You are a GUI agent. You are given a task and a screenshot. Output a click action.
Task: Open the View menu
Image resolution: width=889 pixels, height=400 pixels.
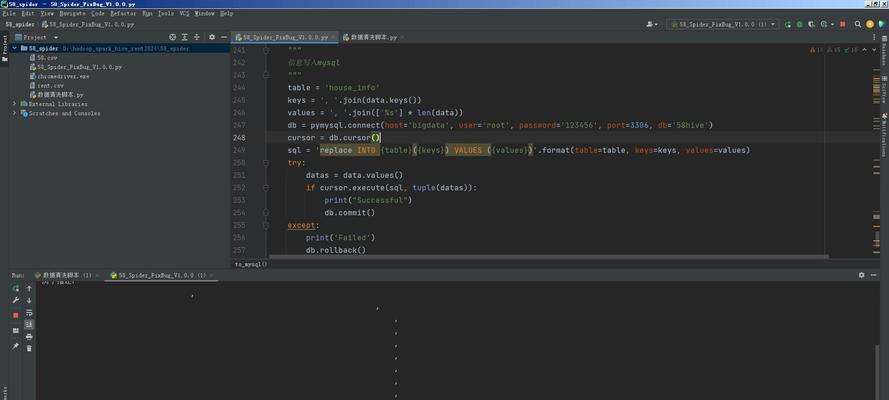[47, 13]
